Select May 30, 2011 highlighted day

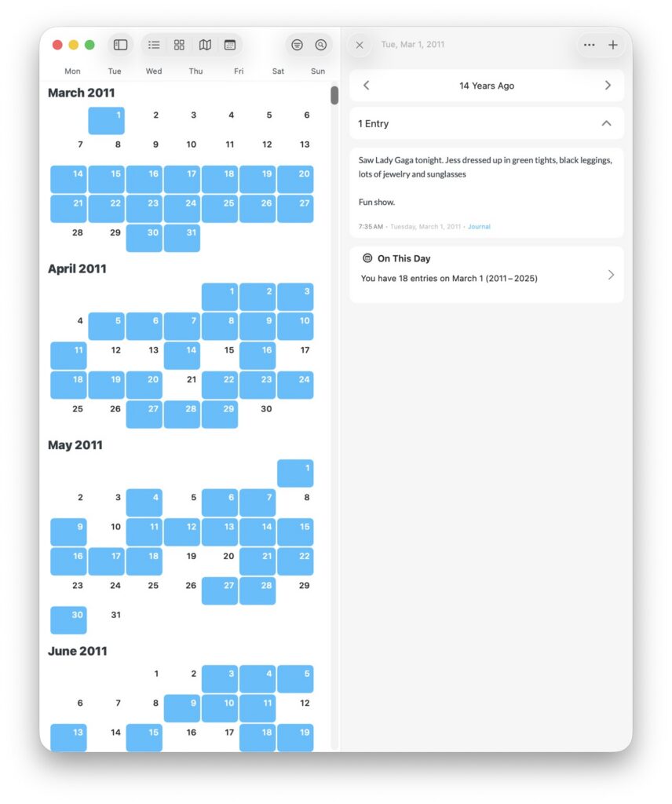point(69,620)
